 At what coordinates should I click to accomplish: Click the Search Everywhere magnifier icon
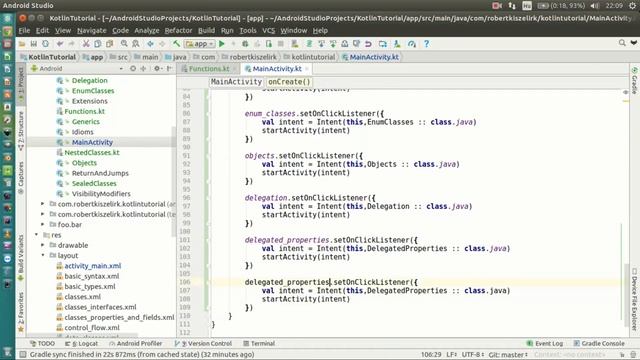pos(622,43)
